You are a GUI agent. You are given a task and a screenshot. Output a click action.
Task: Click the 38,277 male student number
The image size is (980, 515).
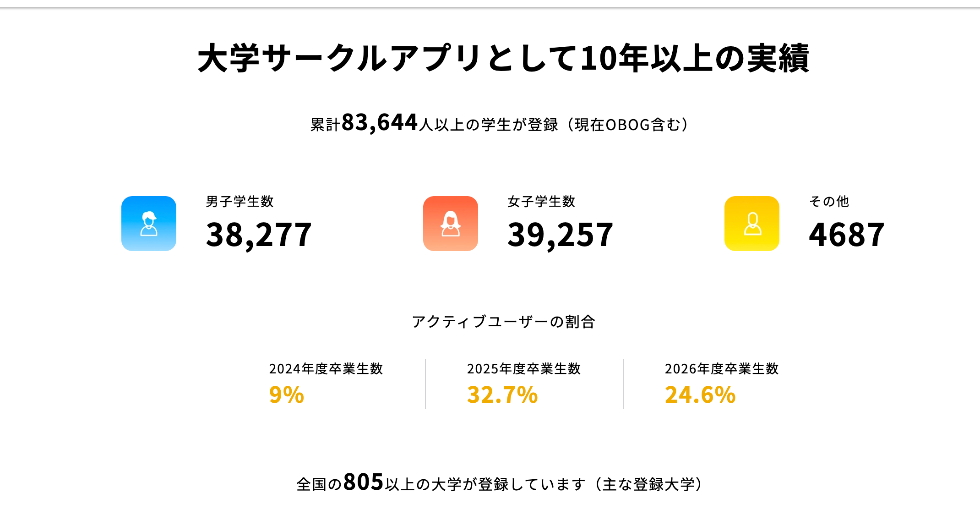point(259,235)
